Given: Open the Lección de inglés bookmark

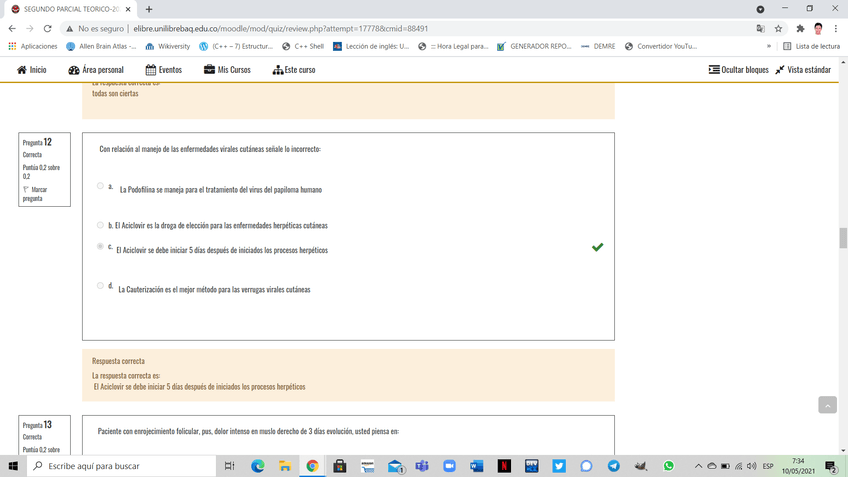Looking at the screenshot, I should [371, 47].
